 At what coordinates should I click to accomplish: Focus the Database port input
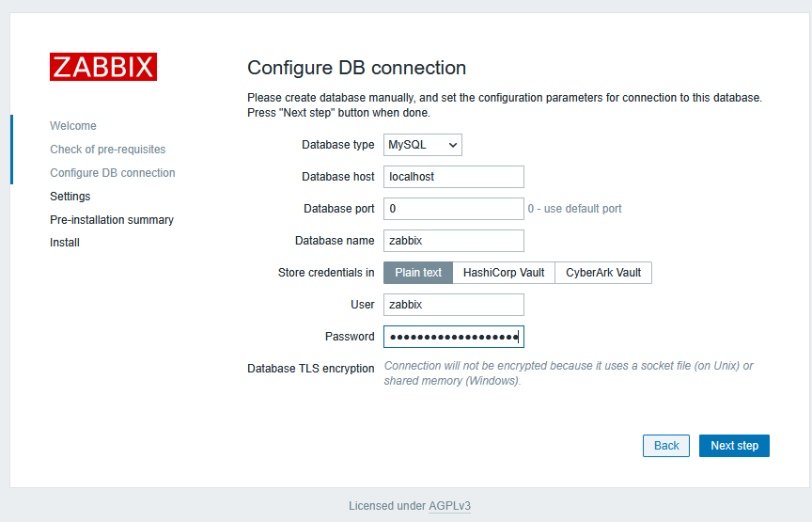tap(454, 209)
